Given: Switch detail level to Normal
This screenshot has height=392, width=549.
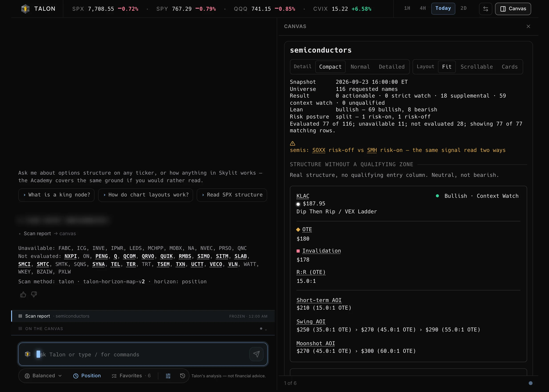Looking at the screenshot, I should tap(360, 67).
